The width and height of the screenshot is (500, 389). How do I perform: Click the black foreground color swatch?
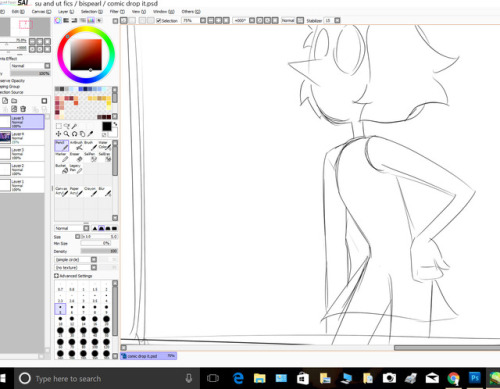pyautogui.click(x=107, y=126)
